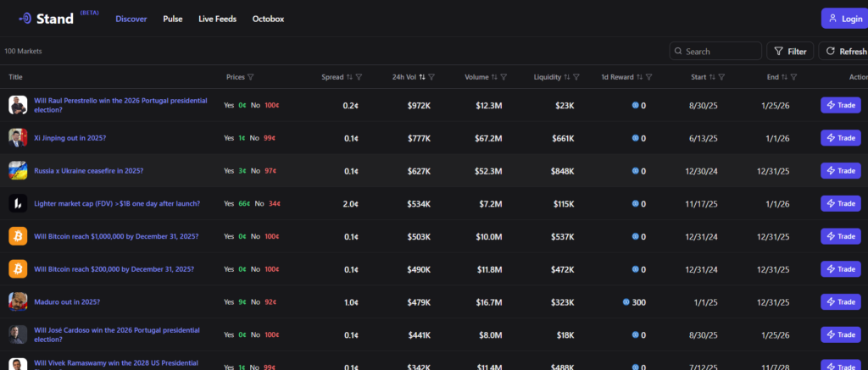Image resolution: width=868 pixels, height=370 pixels.
Task: Trade the Maduro out market
Action: pos(841,302)
